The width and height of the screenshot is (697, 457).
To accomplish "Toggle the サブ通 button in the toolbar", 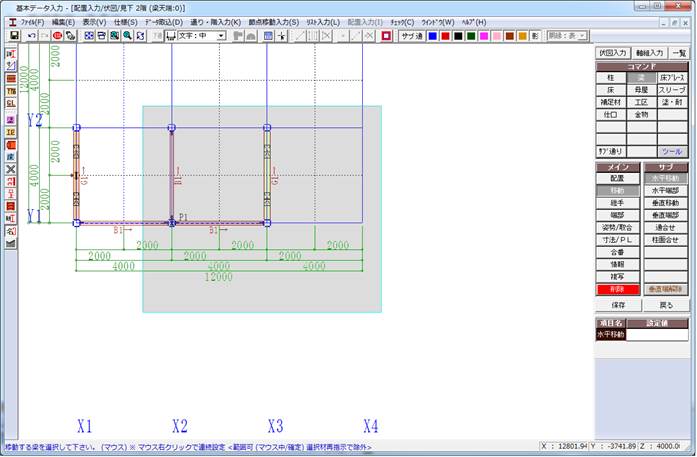I will tap(412, 36).
